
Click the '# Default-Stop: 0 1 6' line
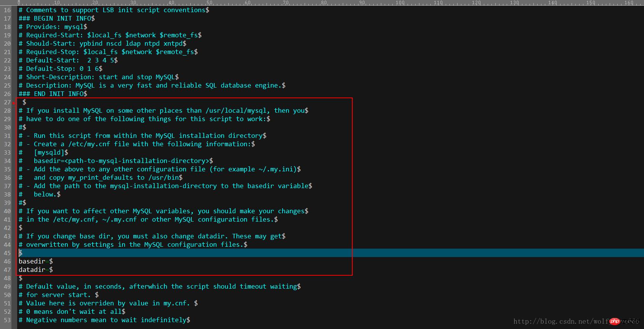click(x=61, y=69)
